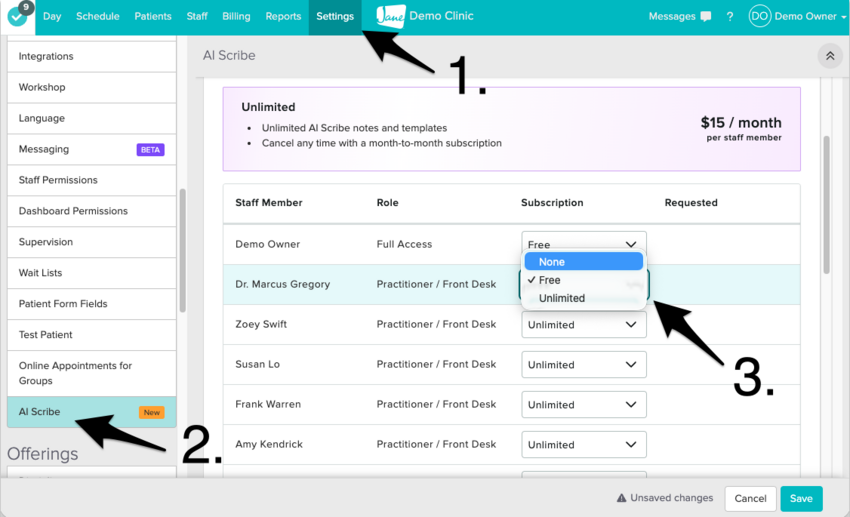Select None in subscription dropdown list

pyautogui.click(x=583, y=262)
